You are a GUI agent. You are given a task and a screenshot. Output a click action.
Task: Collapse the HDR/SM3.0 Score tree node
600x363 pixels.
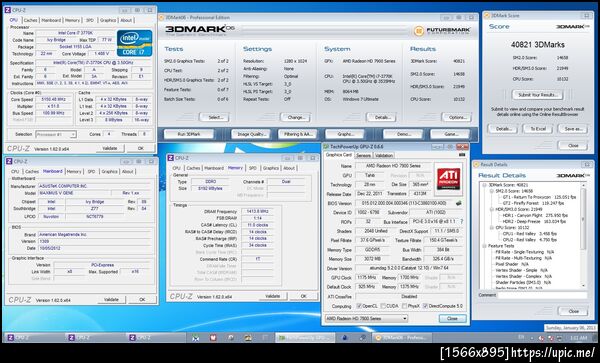(491, 209)
